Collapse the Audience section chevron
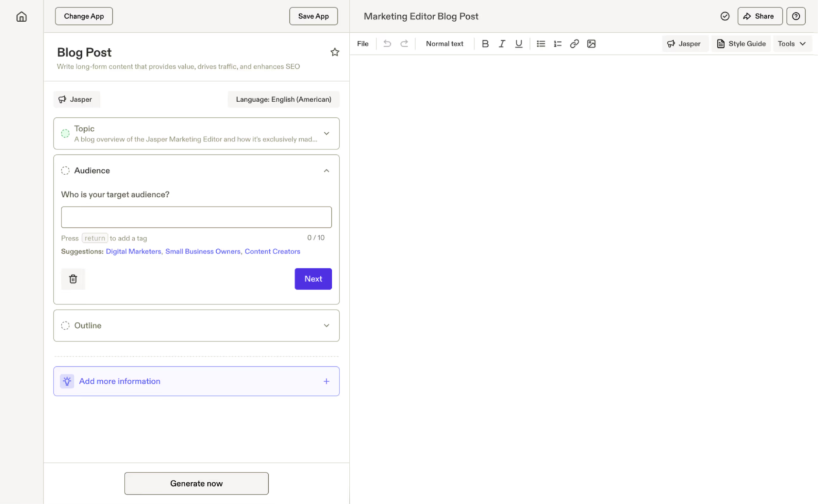Image resolution: width=818 pixels, height=504 pixels. [327, 171]
